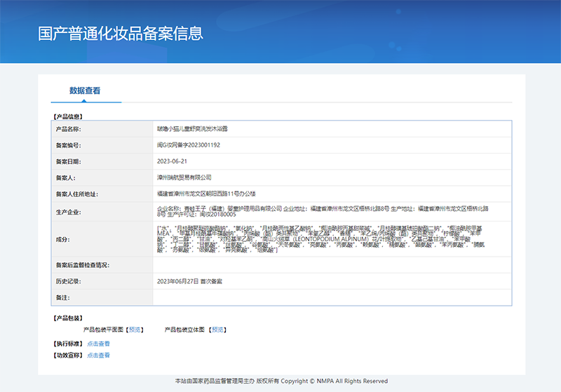Open 点击查看 link next to 执行标准
The width and height of the screenshot is (561, 392).
98,344
